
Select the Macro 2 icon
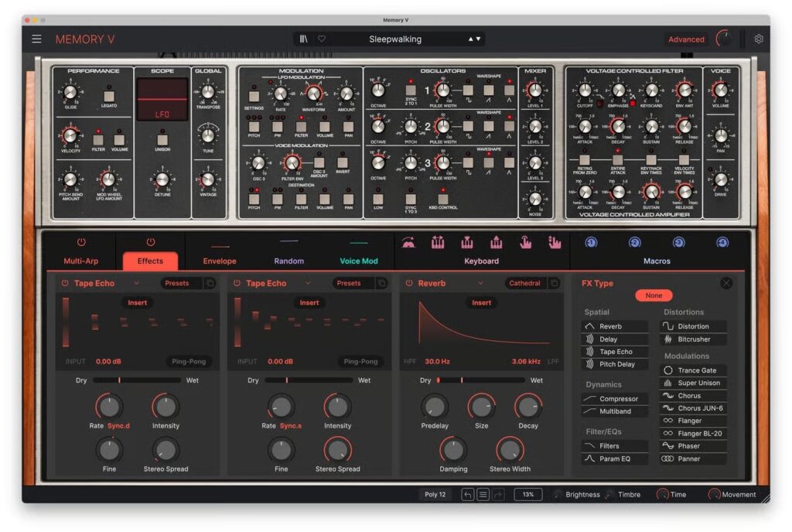(x=635, y=243)
